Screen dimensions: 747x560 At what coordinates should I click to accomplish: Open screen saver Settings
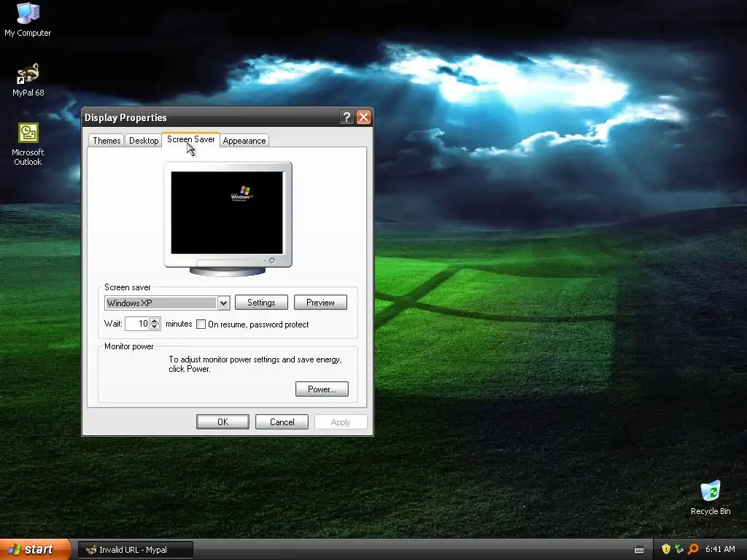261,303
